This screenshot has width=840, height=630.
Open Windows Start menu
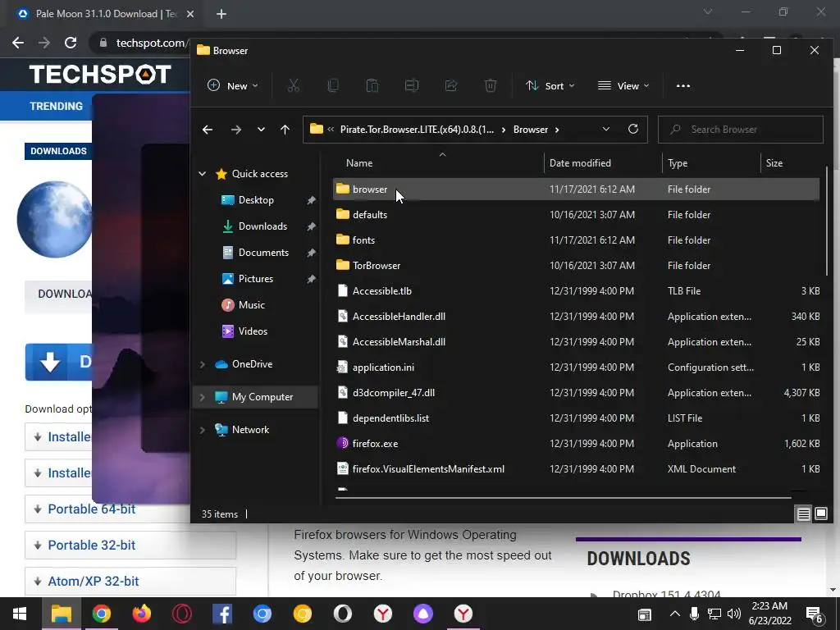[x=20, y=614]
